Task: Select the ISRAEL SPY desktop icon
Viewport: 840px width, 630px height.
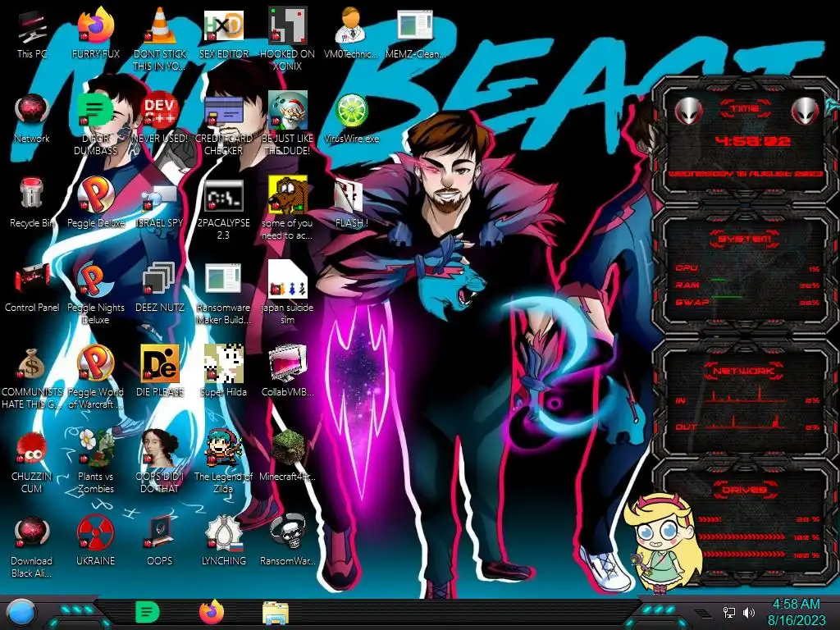Action: (x=160, y=196)
